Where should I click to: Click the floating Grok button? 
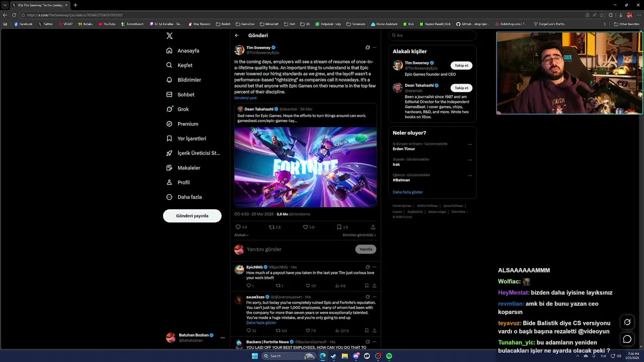627,322
